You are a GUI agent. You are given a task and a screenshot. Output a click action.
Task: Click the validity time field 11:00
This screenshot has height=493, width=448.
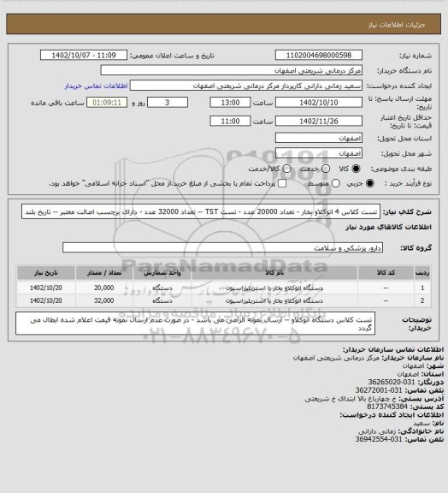[230, 121]
